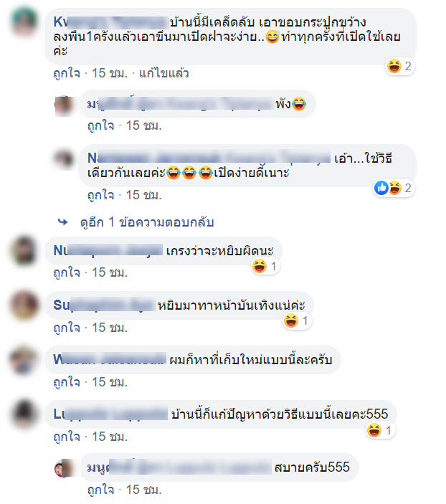Viewport: 446px width, 504px height.
Task: Click like and haha reactions on the เอ้า...ใช้วิธีเดียวกัน reply
Action: click(394, 188)
